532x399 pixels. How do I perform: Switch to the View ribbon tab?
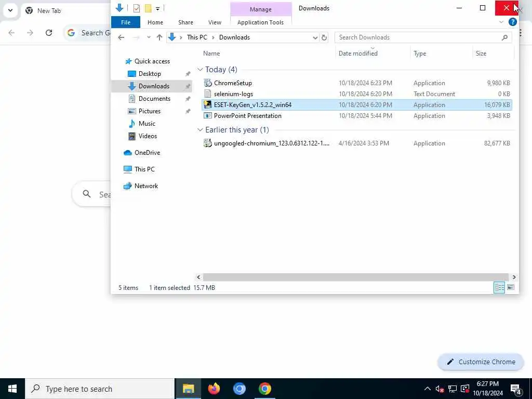(x=215, y=22)
